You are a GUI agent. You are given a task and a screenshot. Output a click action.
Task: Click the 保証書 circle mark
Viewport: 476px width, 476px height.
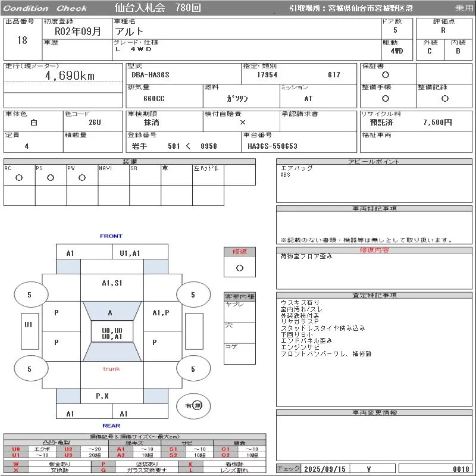click(x=386, y=75)
